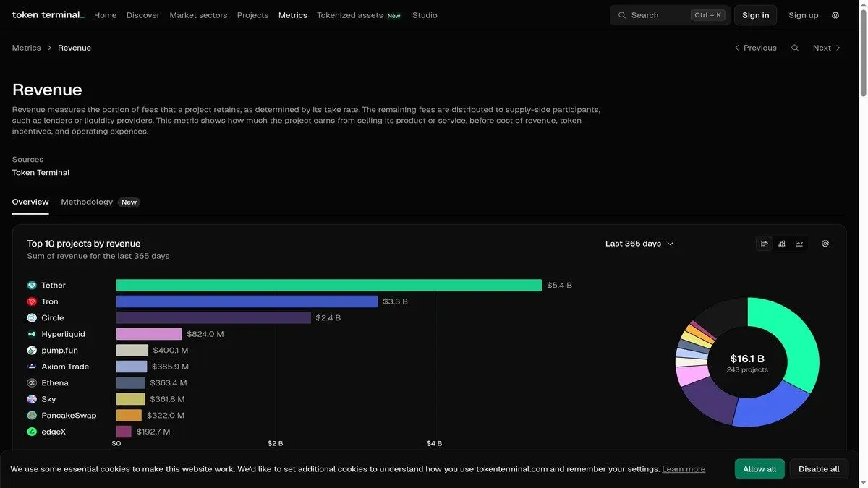Click the Next chevron arrow

838,48
